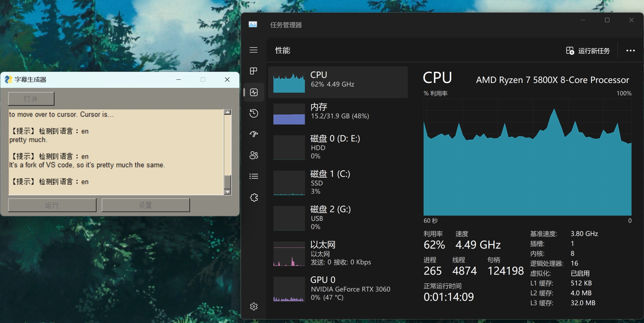Viewport: 644px width, 323px height.
Task: Open the three-dot more options menu
Action: click(630, 51)
